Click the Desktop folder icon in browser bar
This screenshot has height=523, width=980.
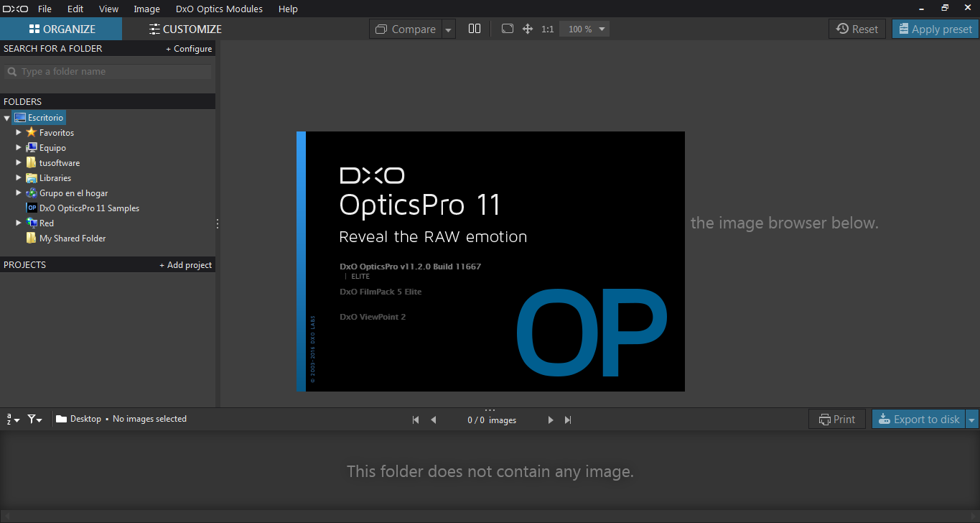pyautogui.click(x=61, y=419)
